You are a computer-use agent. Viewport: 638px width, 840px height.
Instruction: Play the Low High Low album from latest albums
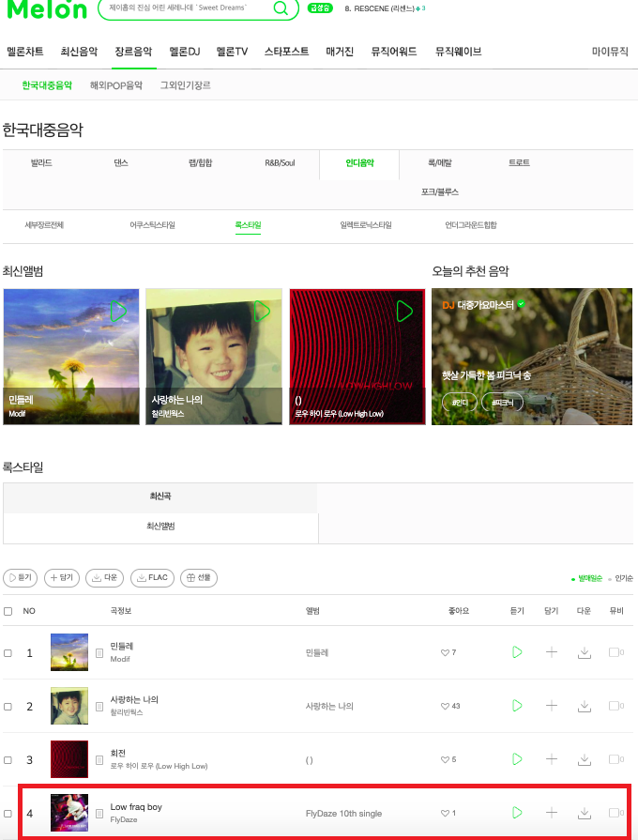pyautogui.click(x=404, y=312)
